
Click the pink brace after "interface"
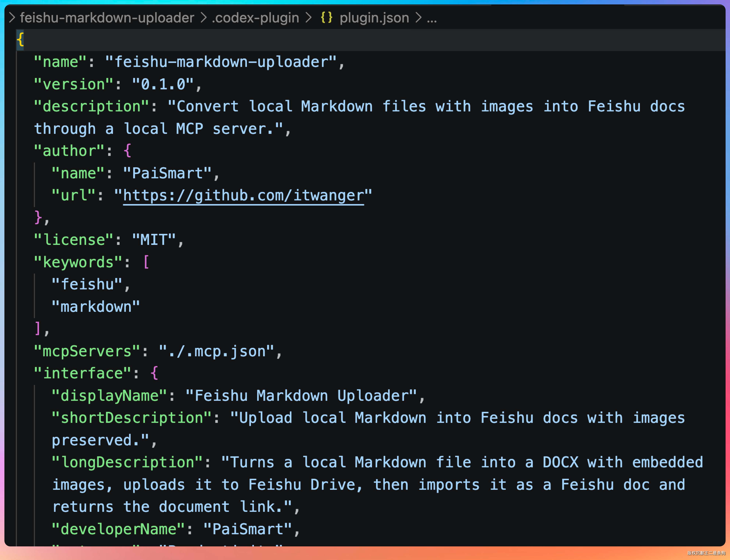154,373
